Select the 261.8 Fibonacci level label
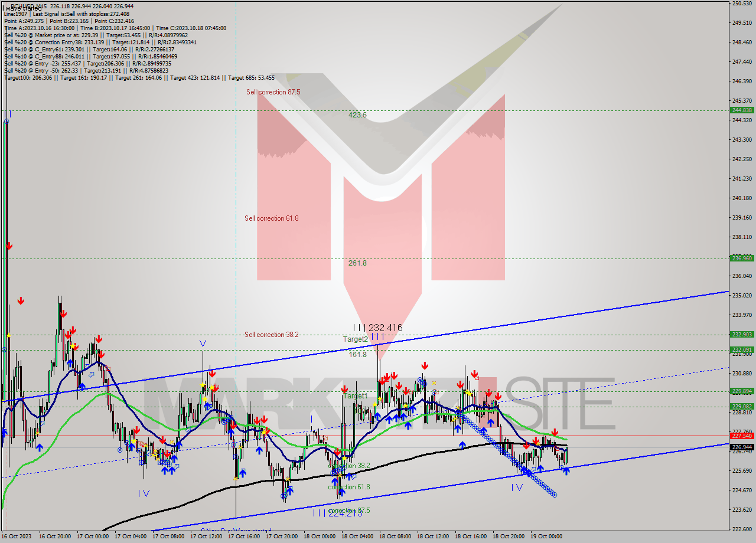Image resolution: width=756 pixels, height=543 pixels. pyautogui.click(x=357, y=263)
